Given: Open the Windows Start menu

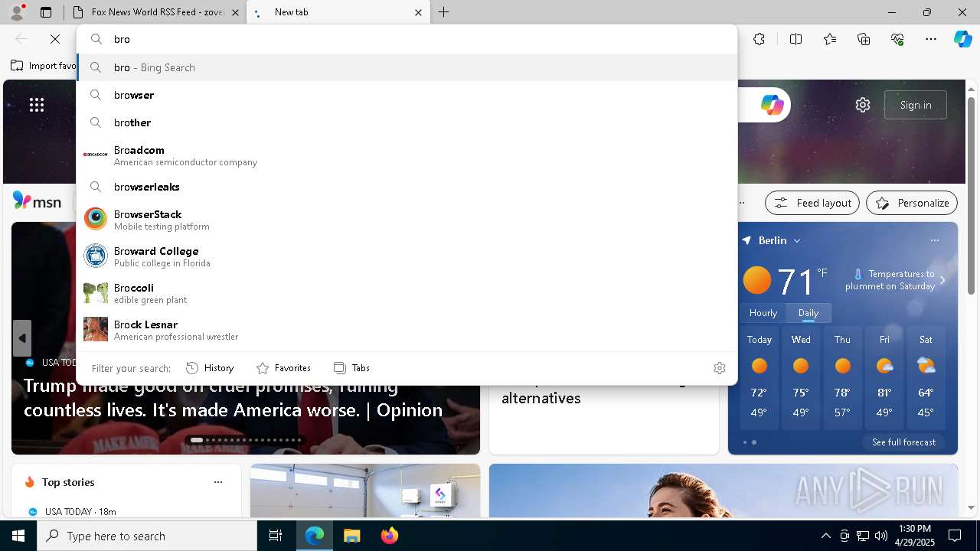Looking at the screenshot, I should tap(18, 536).
